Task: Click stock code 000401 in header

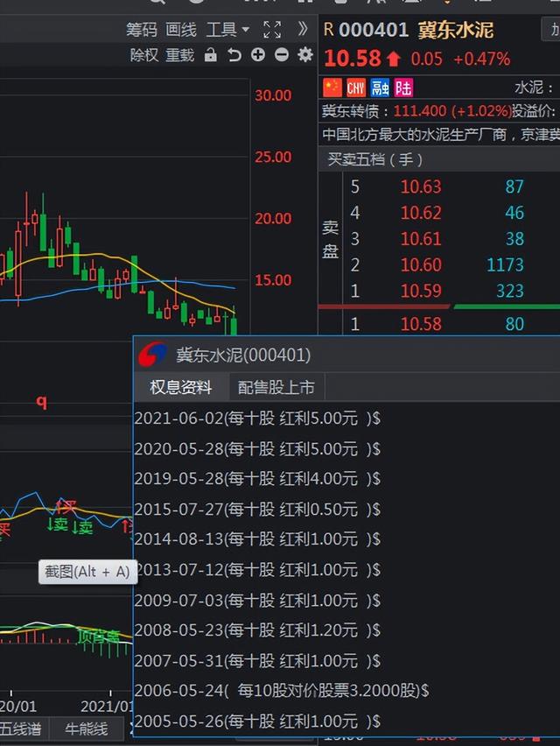Action: 373,31
